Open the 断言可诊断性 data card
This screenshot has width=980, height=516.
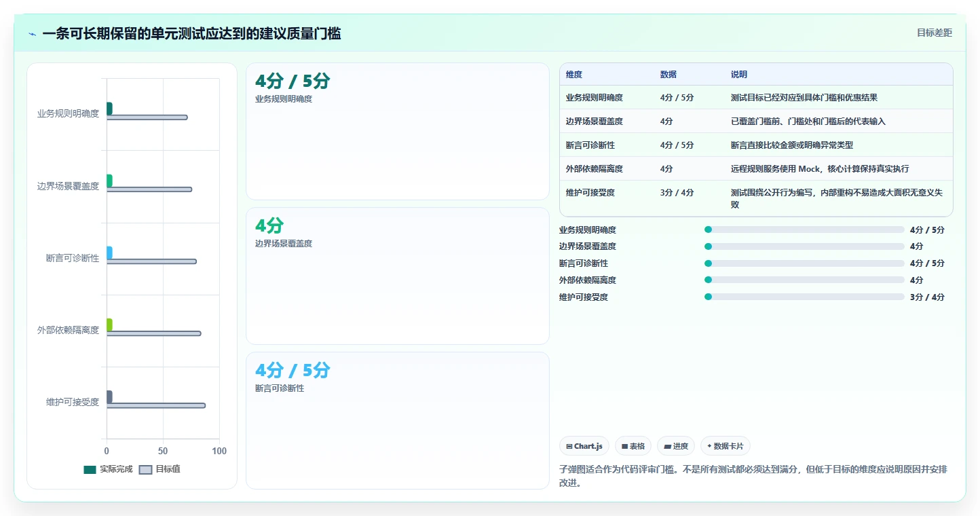pos(397,420)
